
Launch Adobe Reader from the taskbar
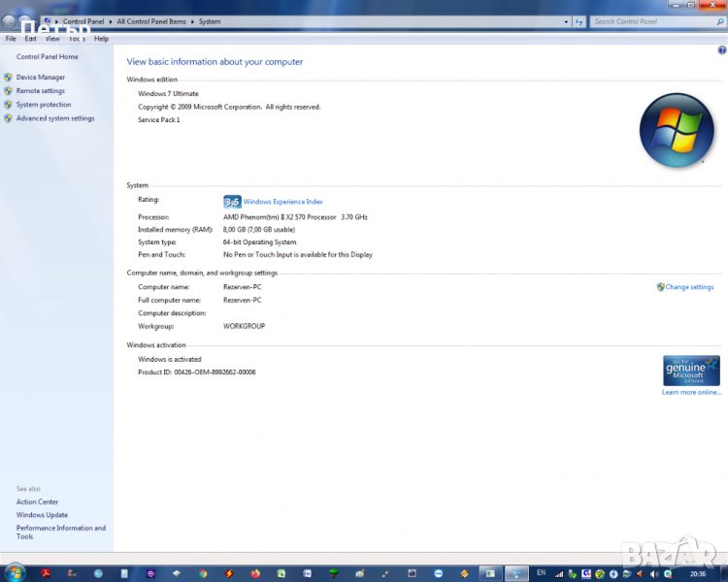click(46, 573)
